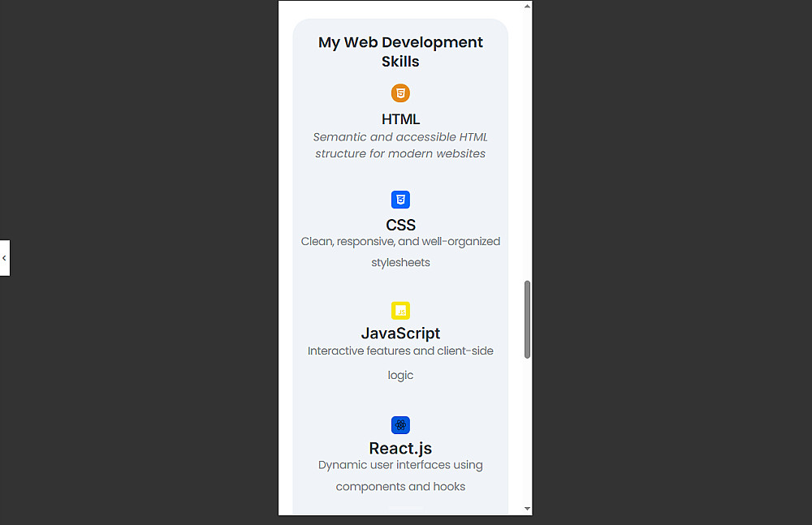This screenshot has height=525, width=812.
Task: Click the scrollbar up arrow
Action: [527, 6]
